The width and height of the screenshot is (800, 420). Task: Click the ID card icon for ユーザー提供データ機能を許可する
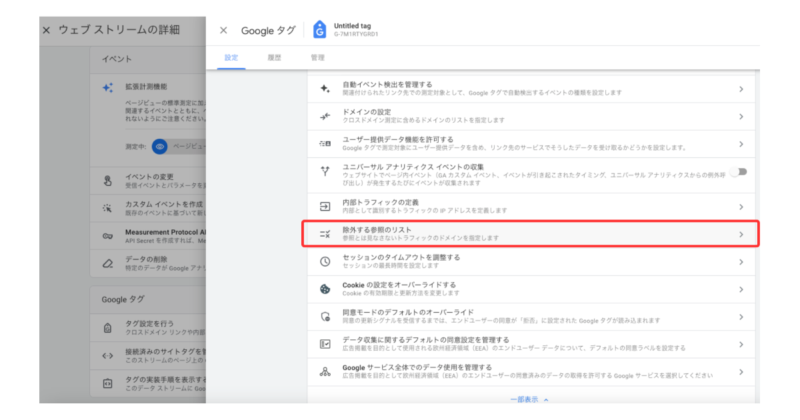pos(325,144)
